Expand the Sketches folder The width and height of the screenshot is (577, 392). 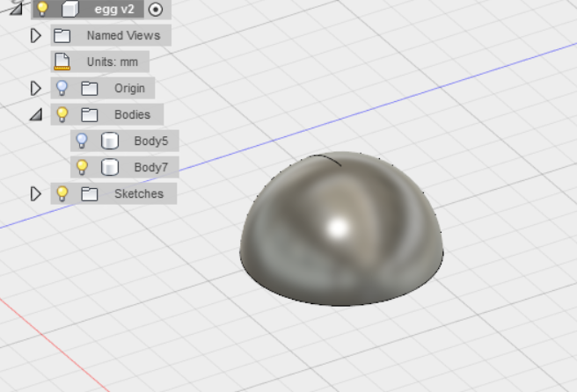pos(35,193)
